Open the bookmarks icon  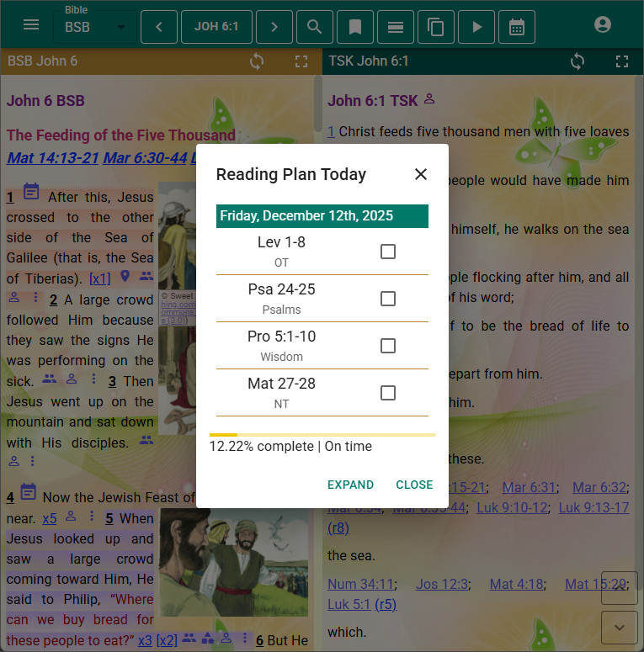(355, 27)
